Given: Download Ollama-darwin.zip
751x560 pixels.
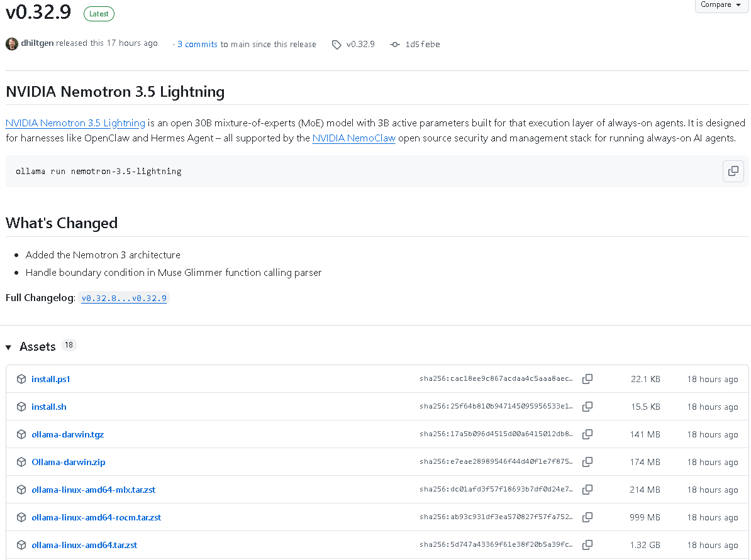Looking at the screenshot, I should [69, 462].
